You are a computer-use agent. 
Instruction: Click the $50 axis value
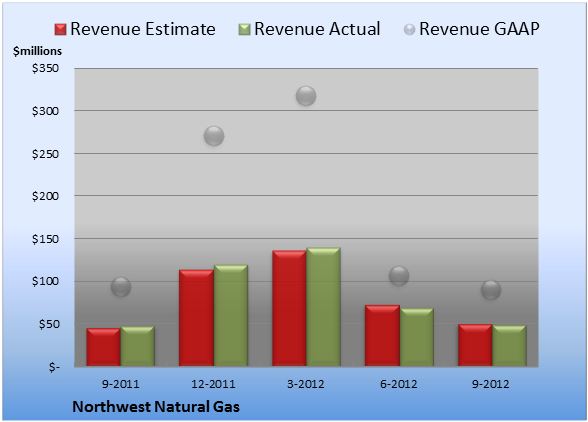coord(49,324)
